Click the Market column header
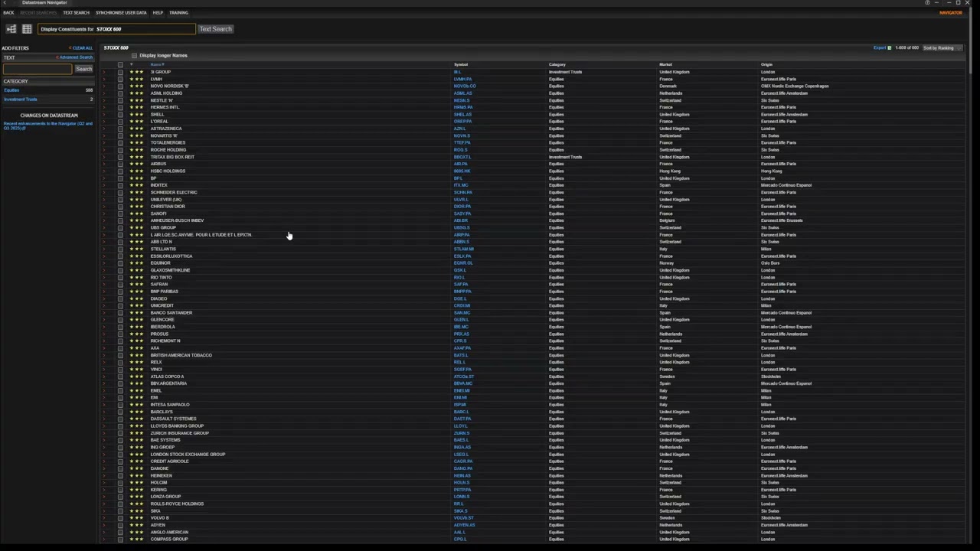Viewport: 980px width, 551px height. [x=665, y=64]
